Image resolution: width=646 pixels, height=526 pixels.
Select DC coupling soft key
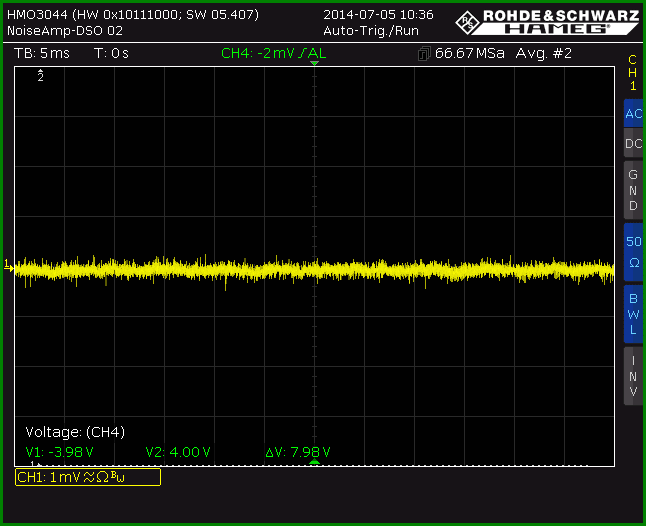[633, 143]
